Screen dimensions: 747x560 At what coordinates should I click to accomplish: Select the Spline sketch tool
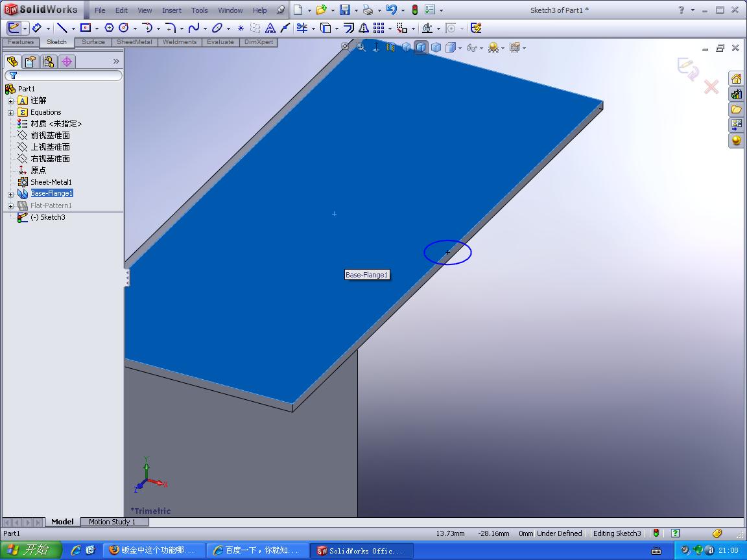click(194, 28)
